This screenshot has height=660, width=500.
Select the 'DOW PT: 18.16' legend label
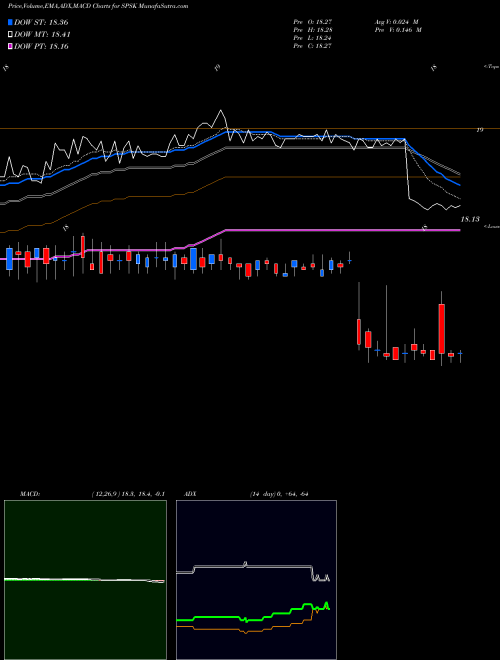pyautogui.click(x=41, y=46)
